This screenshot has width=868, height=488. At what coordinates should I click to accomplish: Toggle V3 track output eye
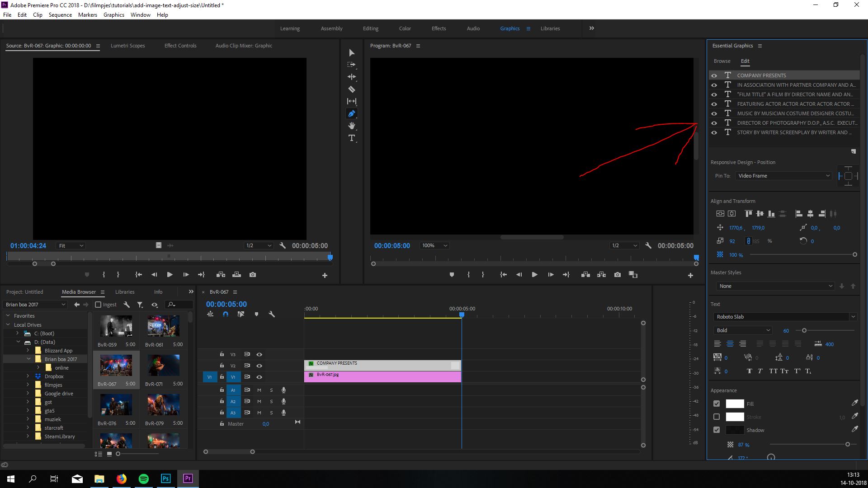[x=259, y=354]
